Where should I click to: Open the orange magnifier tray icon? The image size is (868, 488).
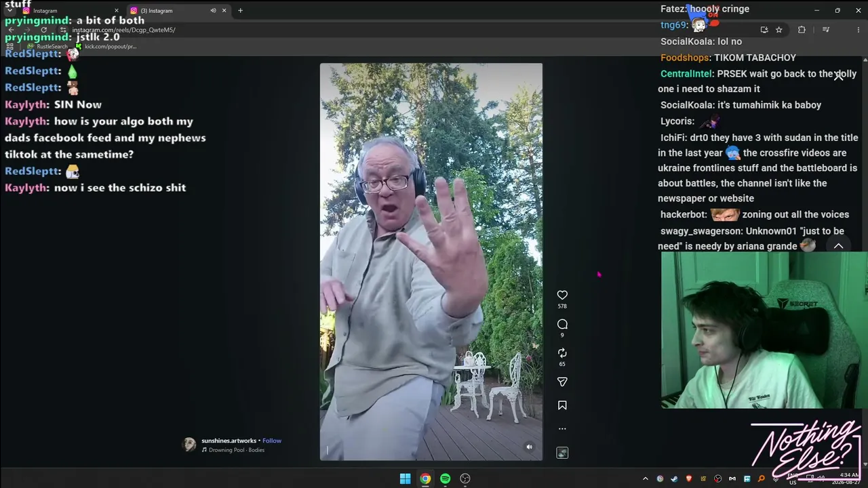[x=761, y=479]
